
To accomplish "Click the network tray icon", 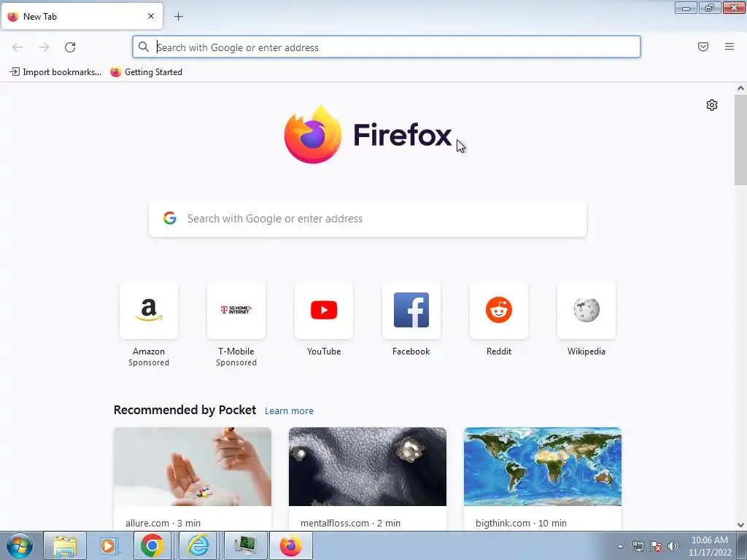I will click(638, 546).
